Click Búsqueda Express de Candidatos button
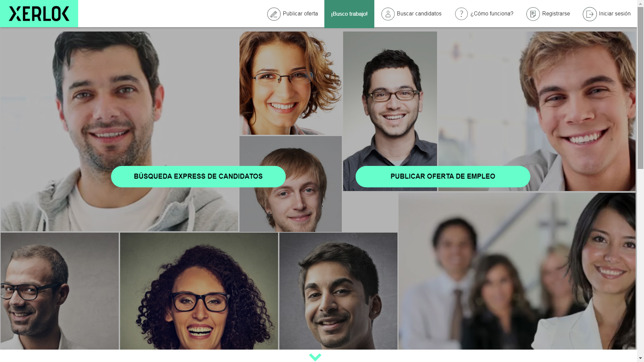Image resolution: width=644 pixels, height=362 pixels. point(198,177)
